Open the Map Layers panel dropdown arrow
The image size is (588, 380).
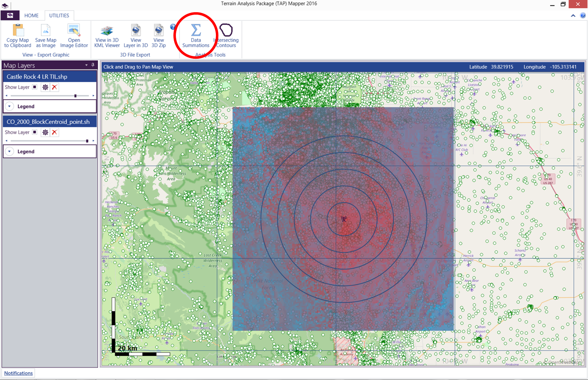(86, 65)
